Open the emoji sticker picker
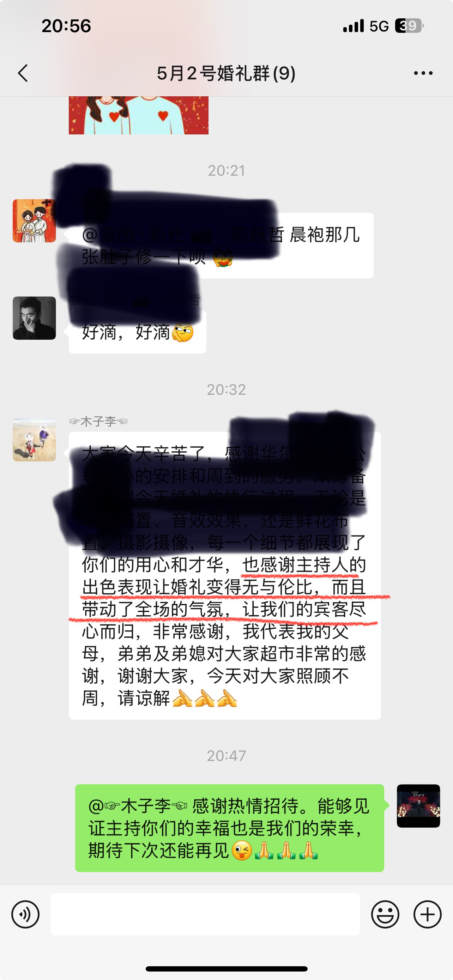453x980 pixels. 385,914
